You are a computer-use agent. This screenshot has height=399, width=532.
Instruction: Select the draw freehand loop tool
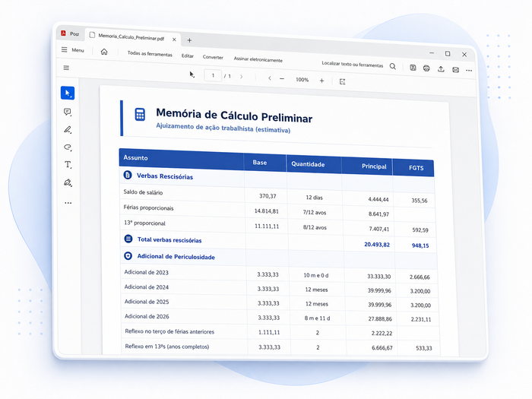(x=68, y=147)
